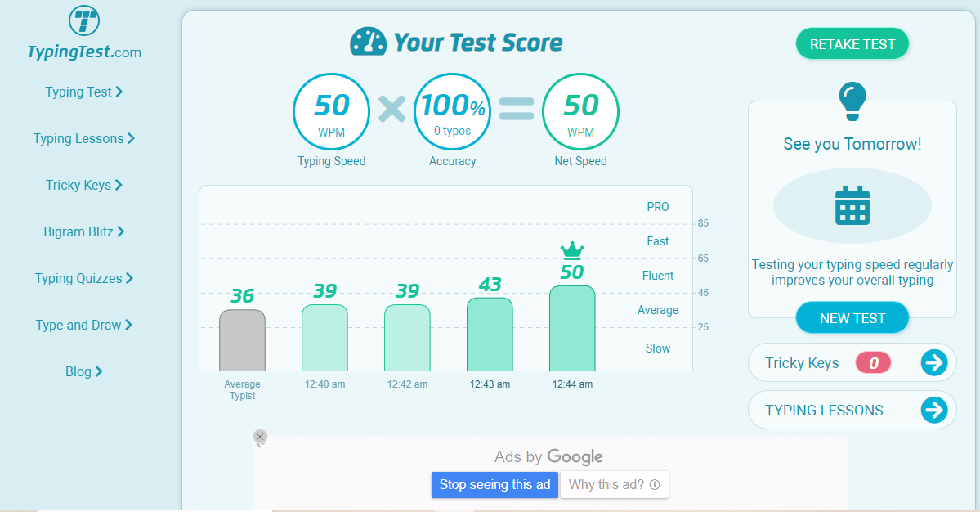Viewport: 980px width, 512px height.
Task: Click the chevron next to Blog
Action: point(99,371)
